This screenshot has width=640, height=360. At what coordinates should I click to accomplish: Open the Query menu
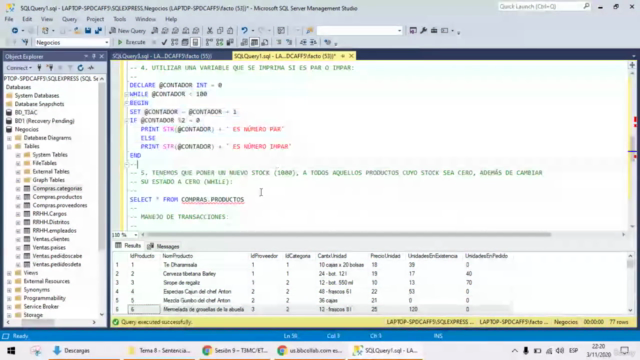tap(69, 19)
